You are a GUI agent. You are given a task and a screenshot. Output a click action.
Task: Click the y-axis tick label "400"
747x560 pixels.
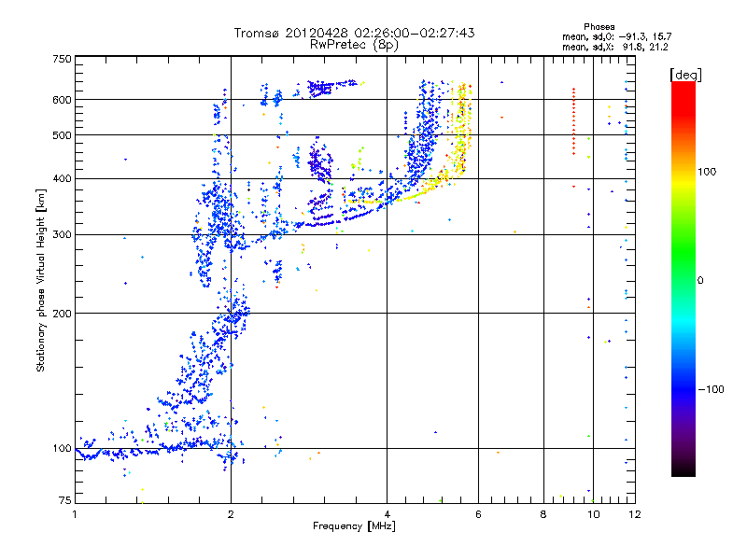click(62, 179)
